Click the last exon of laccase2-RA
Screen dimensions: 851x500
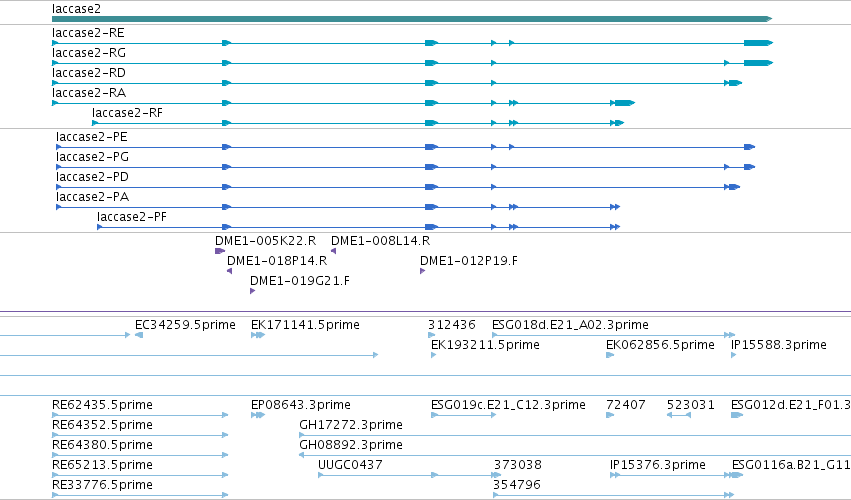point(625,103)
